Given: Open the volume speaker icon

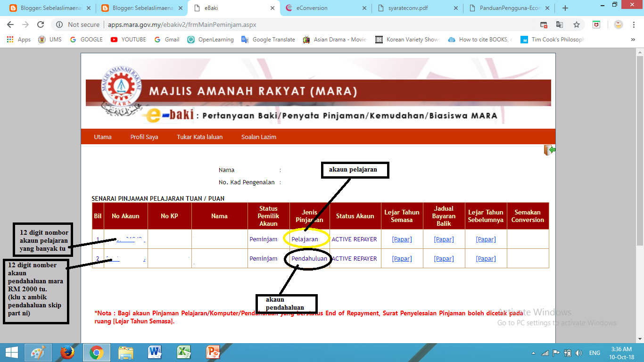Looking at the screenshot, I should click(579, 353).
